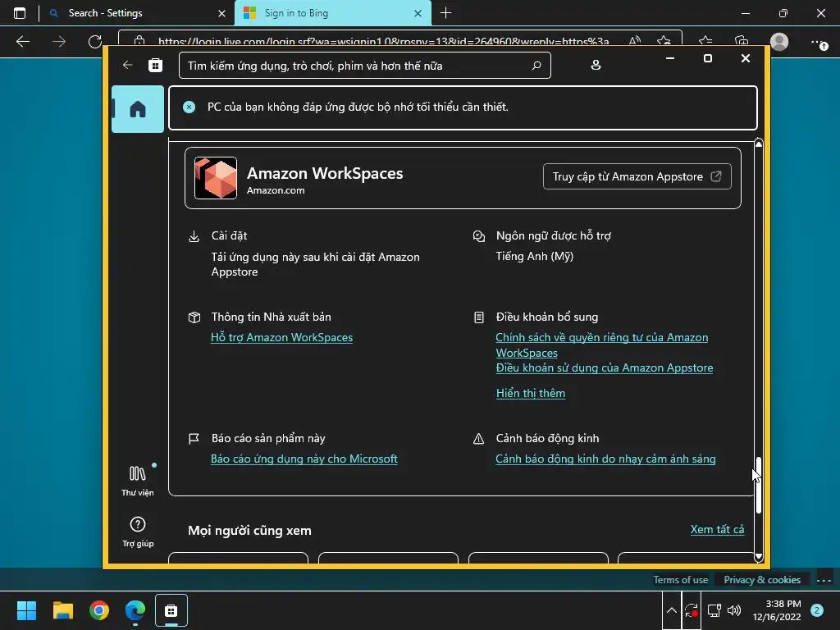The width and height of the screenshot is (840, 630).
Task: Open the Home tab in Store sidebar
Action: point(138,109)
